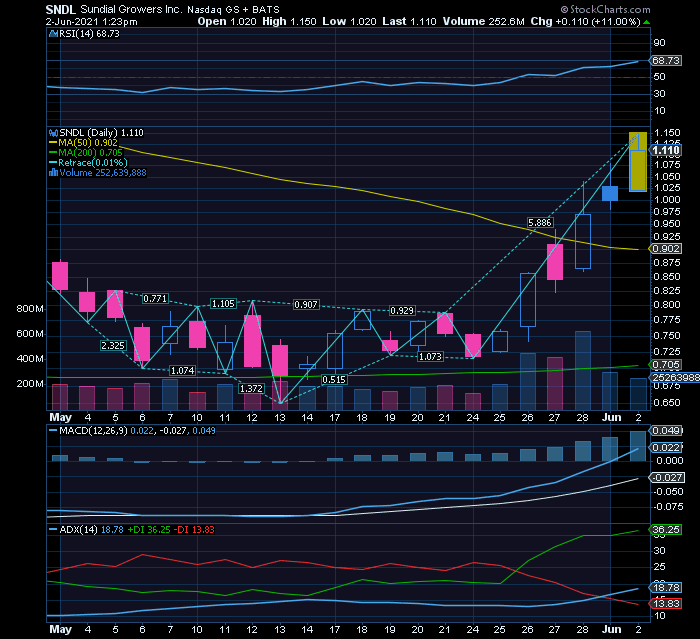The width and height of the screenshot is (700, 639).
Task: Click the 0.907 retracement label
Action: coord(306,305)
